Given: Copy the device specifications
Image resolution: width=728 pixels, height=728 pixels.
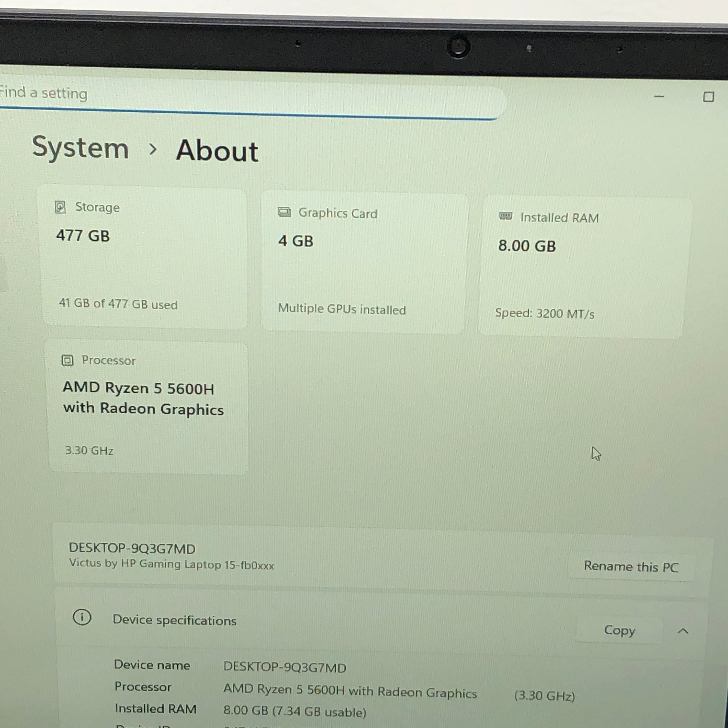Looking at the screenshot, I should (619, 630).
